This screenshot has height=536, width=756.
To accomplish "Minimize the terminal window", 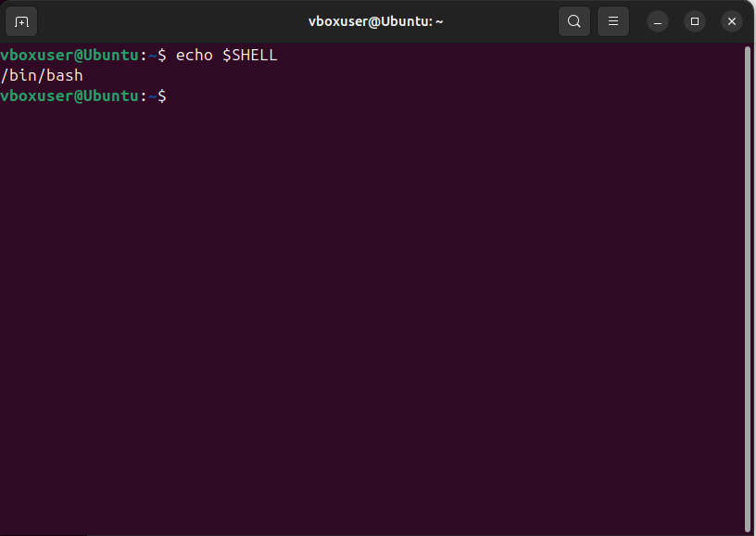I will pos(658,21).
